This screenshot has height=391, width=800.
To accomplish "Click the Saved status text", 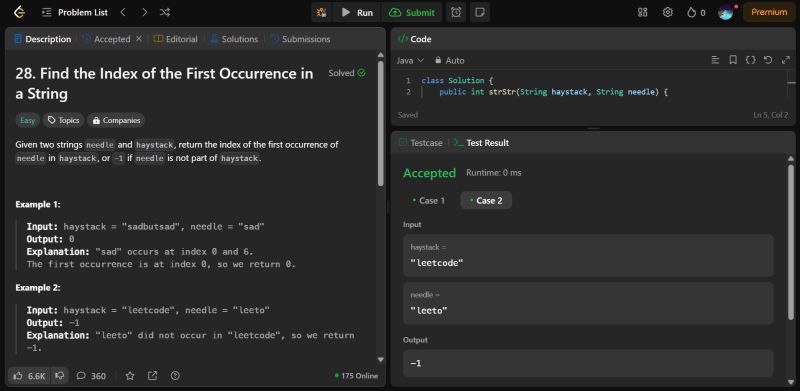I will [408, 115].
